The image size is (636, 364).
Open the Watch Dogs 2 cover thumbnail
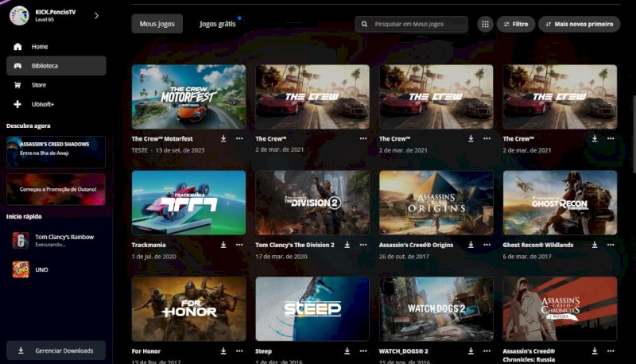click(436, 309)
